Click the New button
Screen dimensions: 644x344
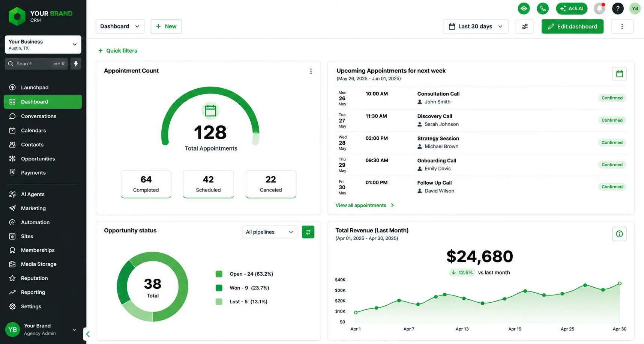coord(166,26)
